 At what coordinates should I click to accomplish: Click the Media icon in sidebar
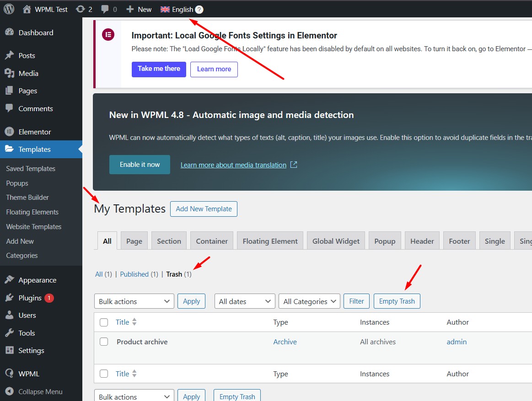(10, 73)
